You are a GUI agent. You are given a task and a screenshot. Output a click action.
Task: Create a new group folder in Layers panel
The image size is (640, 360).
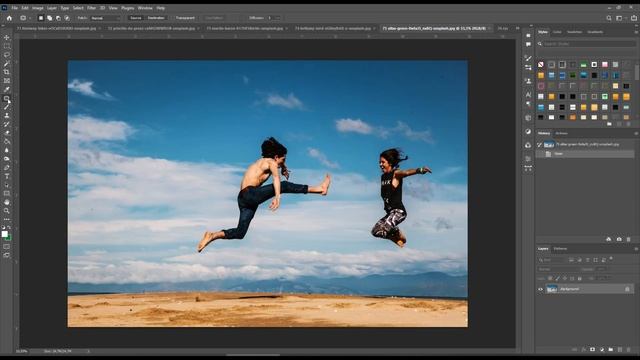(611, 350)
